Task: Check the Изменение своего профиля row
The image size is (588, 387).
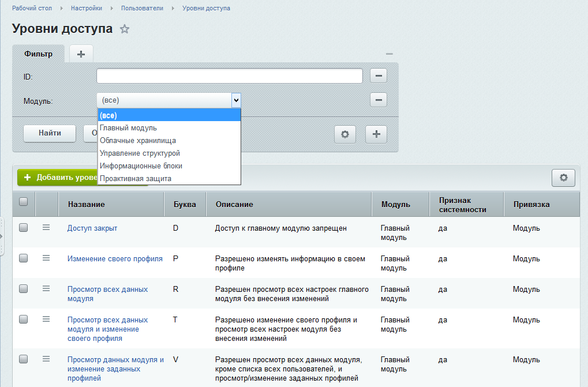Action: coord(23,258)
